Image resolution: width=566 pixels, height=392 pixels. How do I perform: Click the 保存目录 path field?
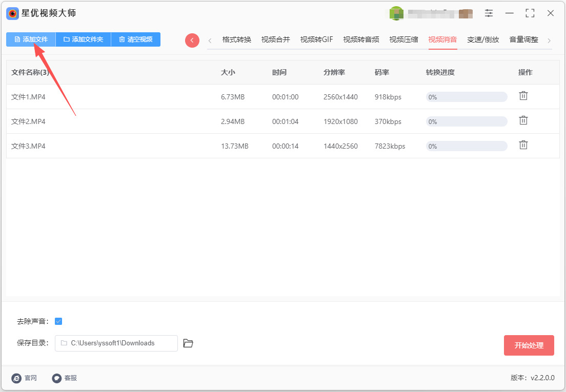point(116,343)
